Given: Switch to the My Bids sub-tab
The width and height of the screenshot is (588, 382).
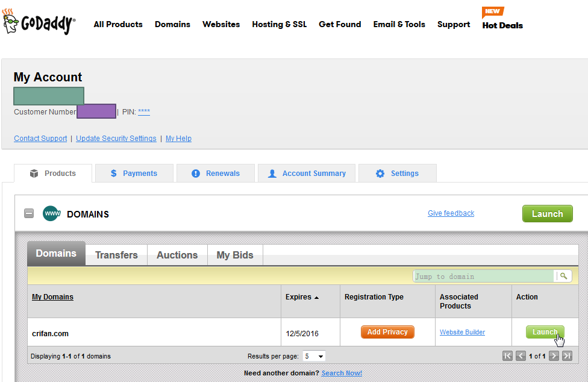Looking at the screenshot, I should (x=235, y=255).
